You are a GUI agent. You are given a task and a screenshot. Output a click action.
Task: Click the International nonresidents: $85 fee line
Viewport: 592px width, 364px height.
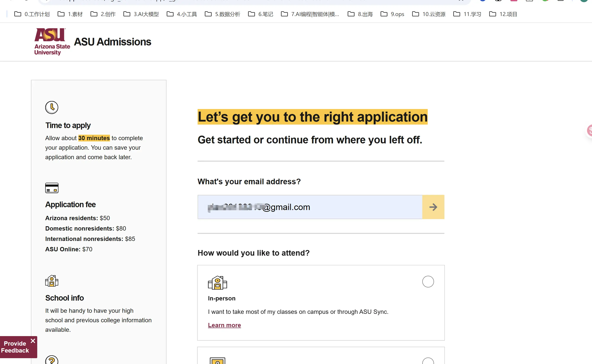pos(90,239)
